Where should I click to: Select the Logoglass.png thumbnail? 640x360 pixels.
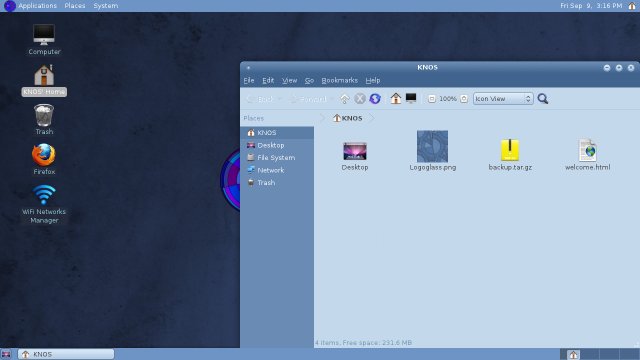coord(433,151)
